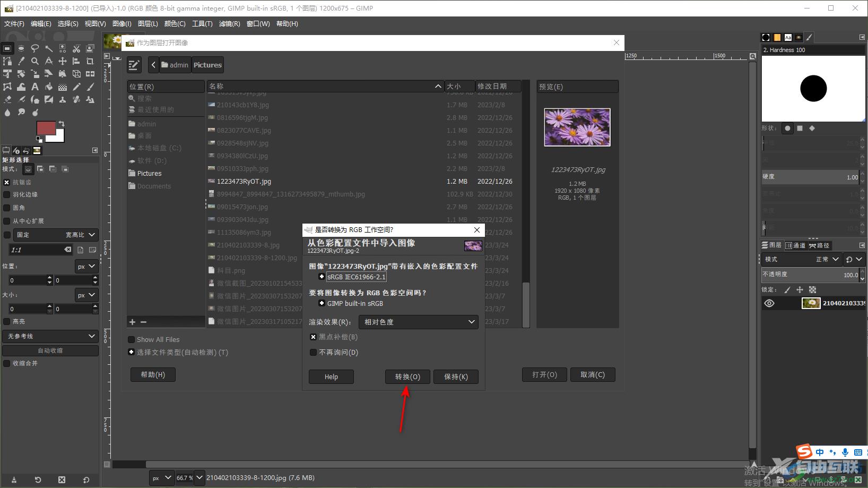Select the Free Select lasso tool
The width and height of the screenshot is (868, 488).
(35, 48)
